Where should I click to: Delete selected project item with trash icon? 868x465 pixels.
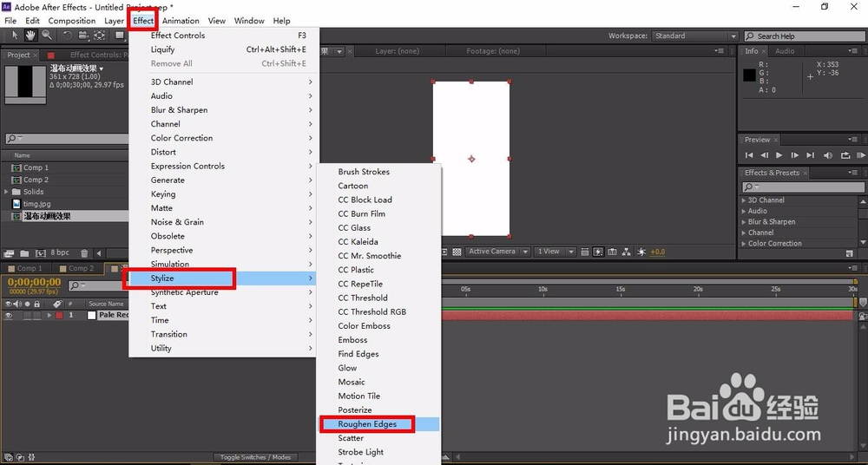(84, 253)
